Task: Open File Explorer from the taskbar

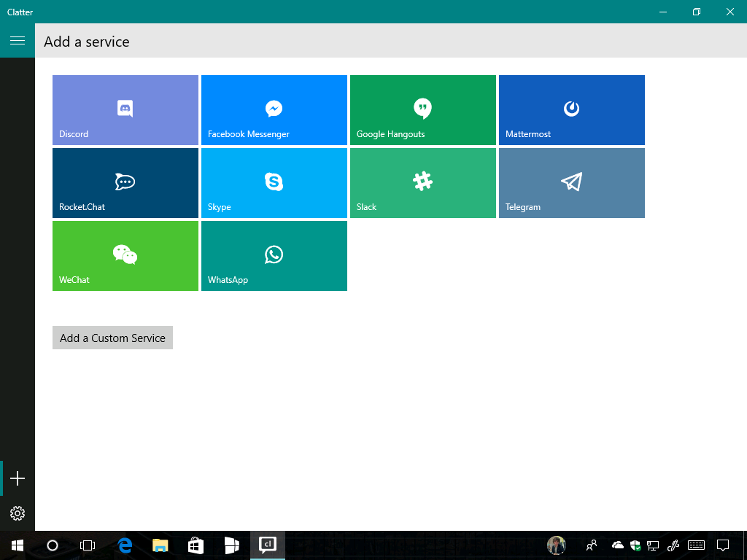Action: 160,545
